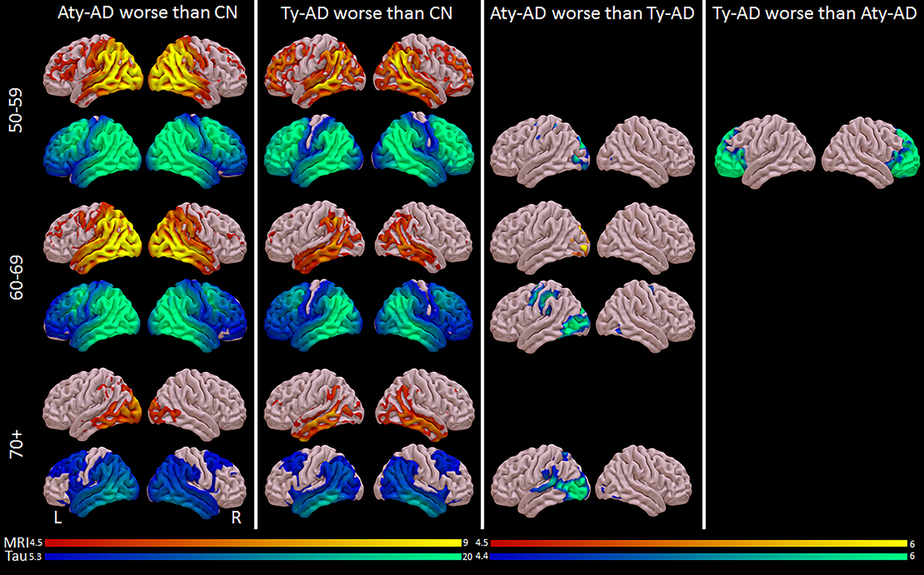View 70+ Tau left-hemisphere brain, Ty-AD vs CN
The height and width of the screenshot is (575, 924).
click(314, 482)
